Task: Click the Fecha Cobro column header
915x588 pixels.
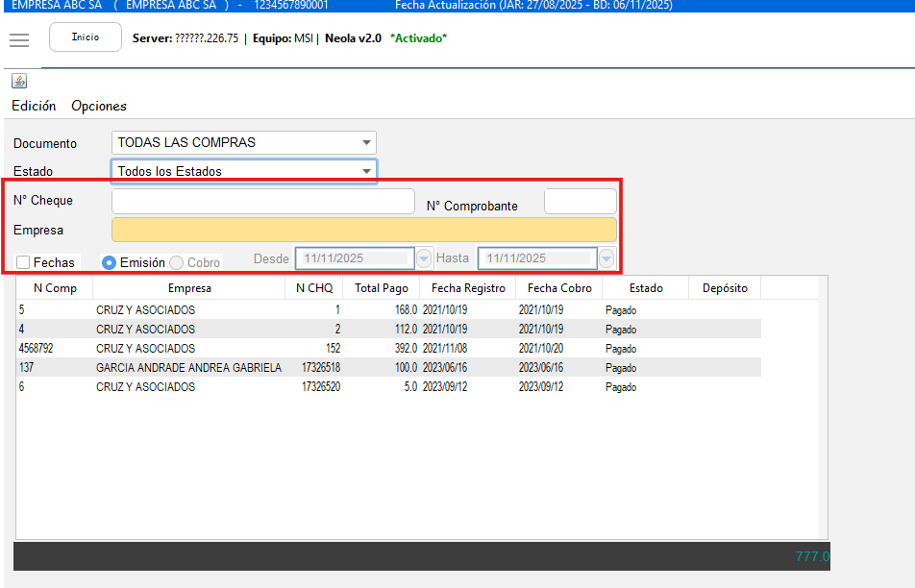Action: pyautogui.click(x=559, y=288)
